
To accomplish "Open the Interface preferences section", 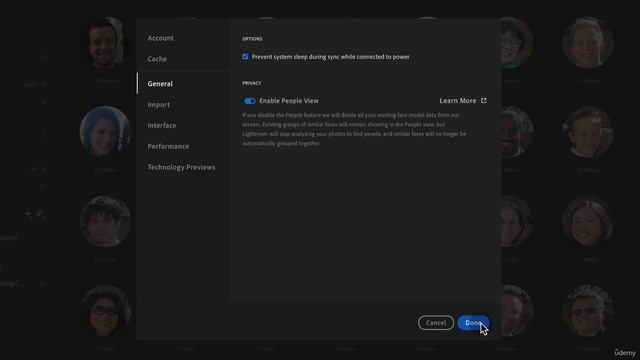I will [x=162, y=125].
